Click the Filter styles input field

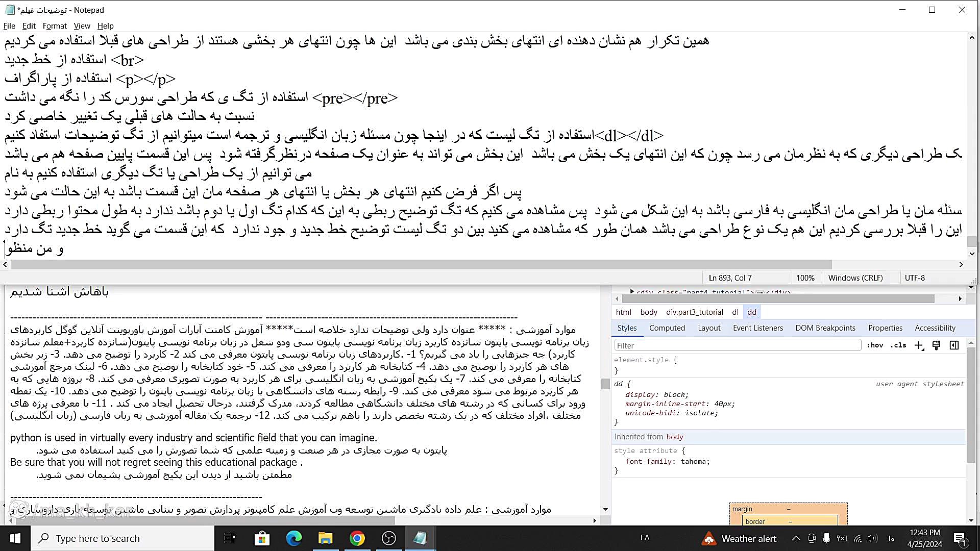click(738, 345)
